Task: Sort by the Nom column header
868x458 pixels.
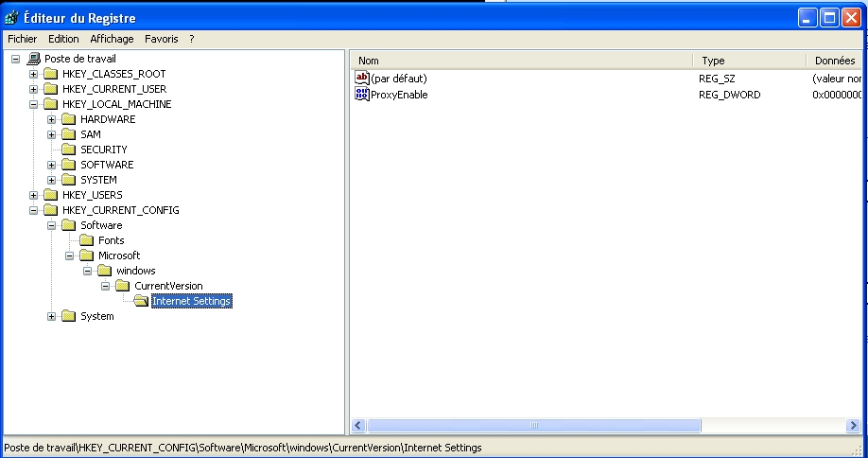Action: point(522,61)
